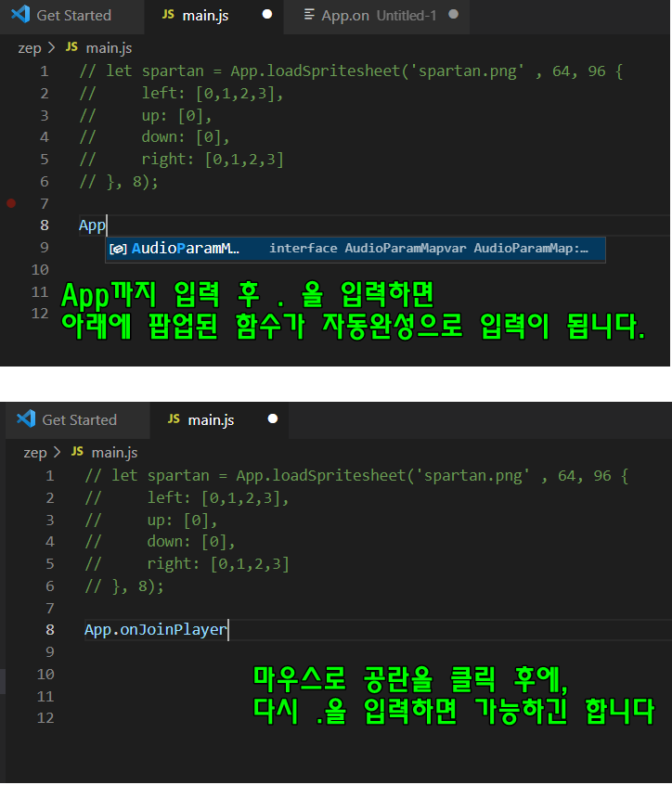Screen dimensions: 672x785
Task: Click top editor loadSpritesheet comment line
Action: tap(351, 71)
